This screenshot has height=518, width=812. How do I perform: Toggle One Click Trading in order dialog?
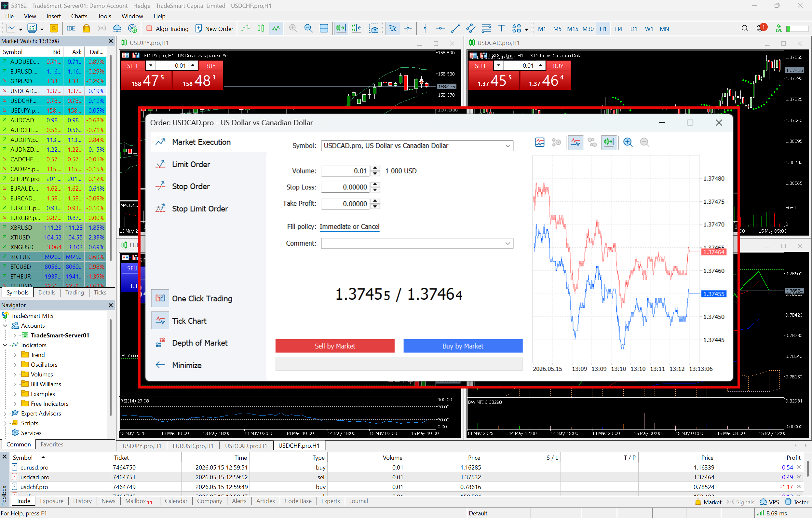pos(192,298)
